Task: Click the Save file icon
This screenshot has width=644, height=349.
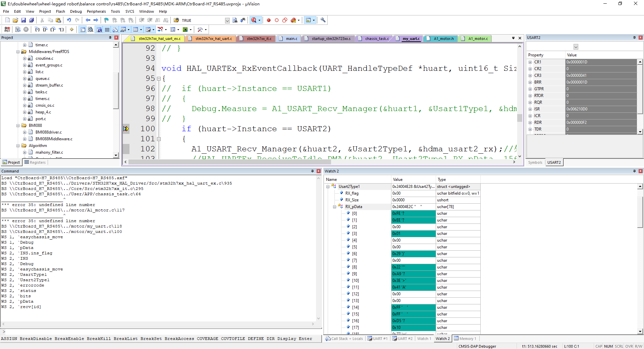Action: [23, 20]
